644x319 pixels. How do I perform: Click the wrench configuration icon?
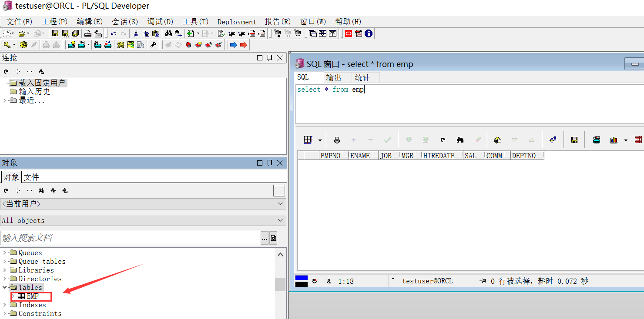154,44
